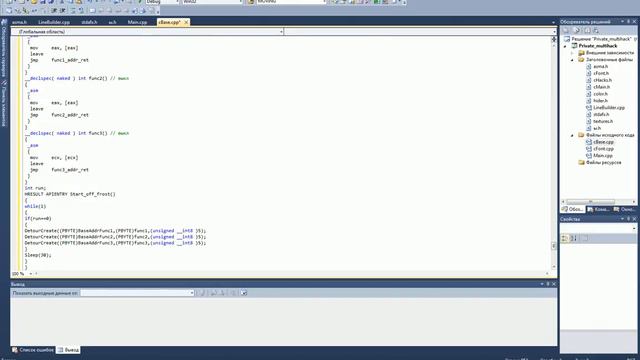The width and height of the screenshot is (640, 360).
Task: Select cBase.cpp in Solution Explorer tree
Action: (603, 142)
